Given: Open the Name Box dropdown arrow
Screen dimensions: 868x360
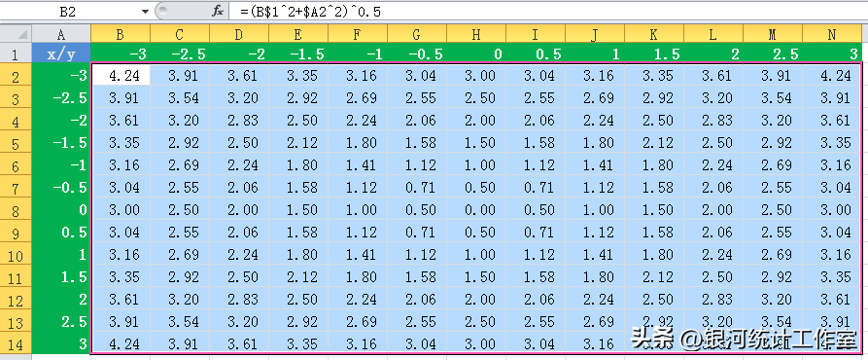Looking at the screenshot, I should click(x=145, y=11).
